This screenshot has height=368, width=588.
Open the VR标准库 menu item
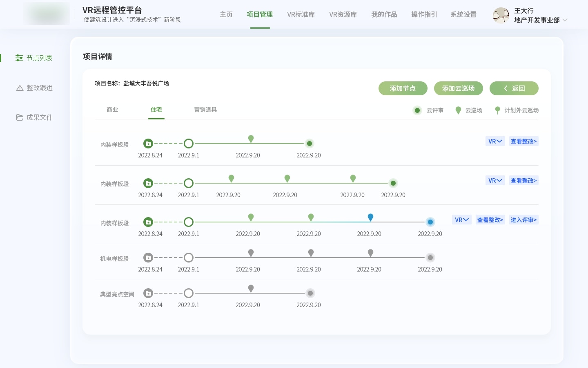(x=301, y=14)
